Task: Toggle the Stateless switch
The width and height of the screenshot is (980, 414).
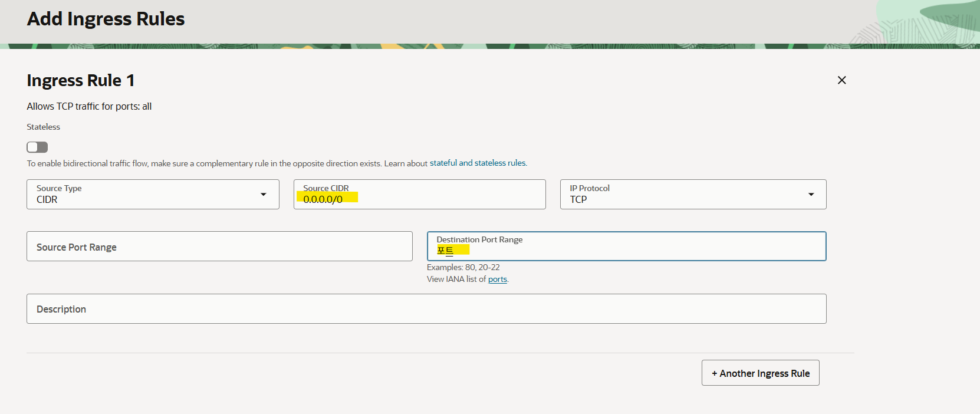Action: 37,147
